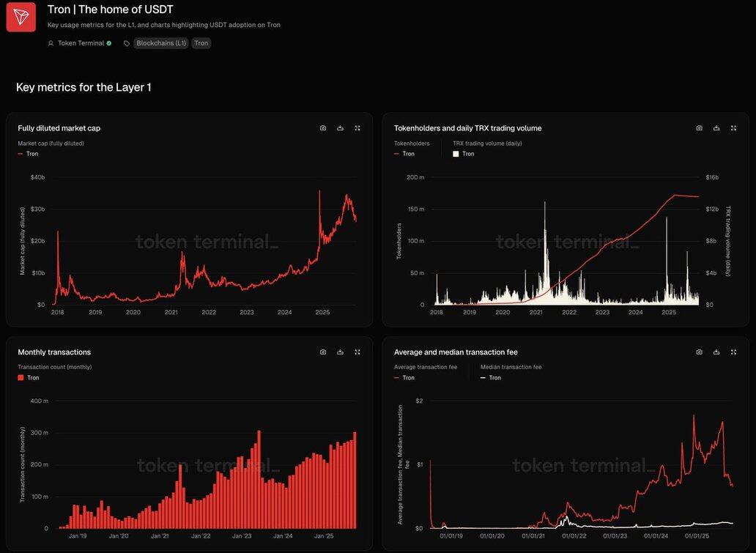Screen dimensions: 756x553
Task: Click the red Tron logo icon
Action: tap(21, 18)
